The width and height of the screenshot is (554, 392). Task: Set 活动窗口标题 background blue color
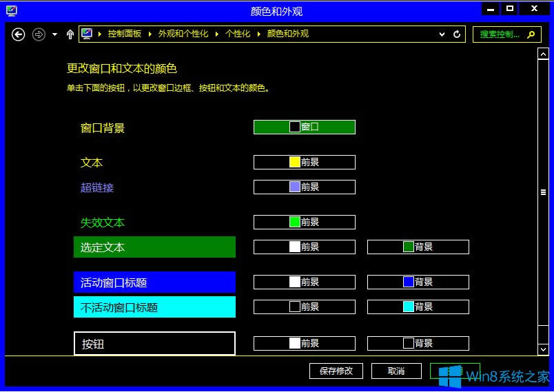[418, 282]
